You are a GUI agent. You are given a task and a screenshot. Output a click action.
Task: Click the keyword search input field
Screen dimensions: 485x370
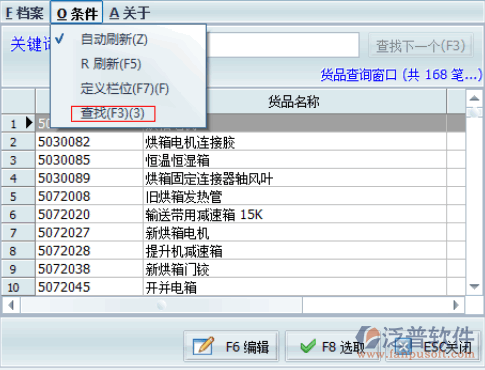tap(283, 45)
